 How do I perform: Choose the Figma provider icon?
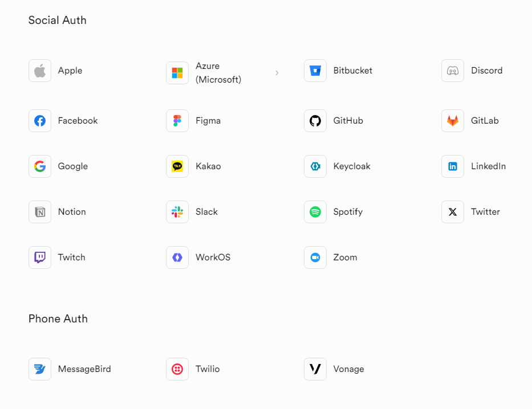point(177,121)
